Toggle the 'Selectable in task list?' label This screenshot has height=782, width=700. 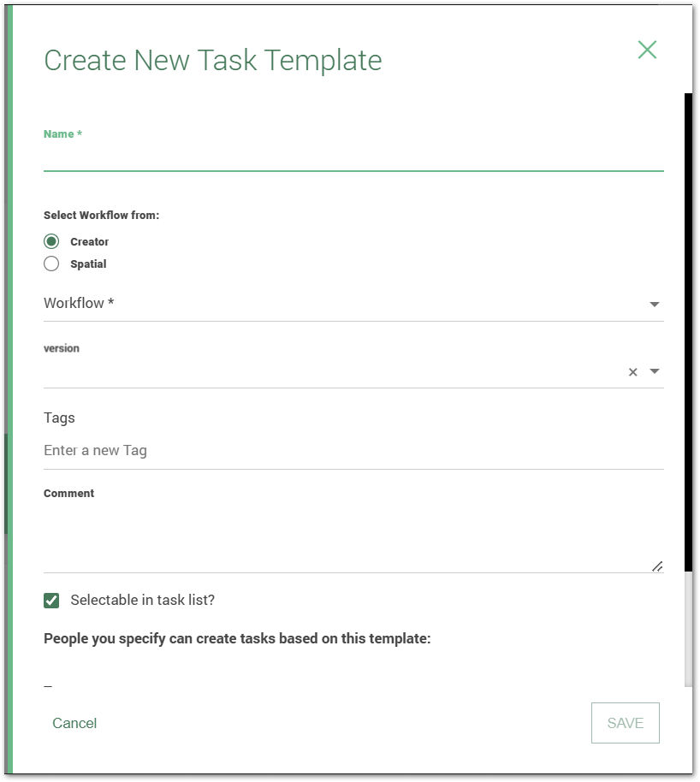pos(140,600)
